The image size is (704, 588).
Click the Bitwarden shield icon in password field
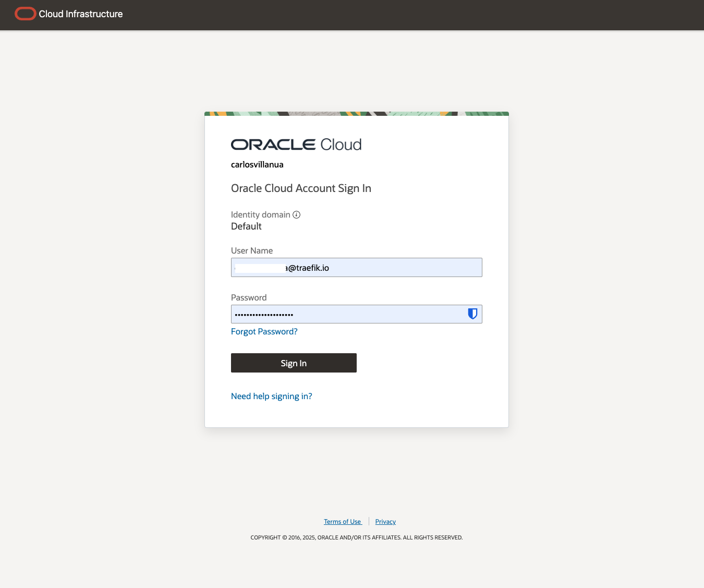tap(472, 314)
